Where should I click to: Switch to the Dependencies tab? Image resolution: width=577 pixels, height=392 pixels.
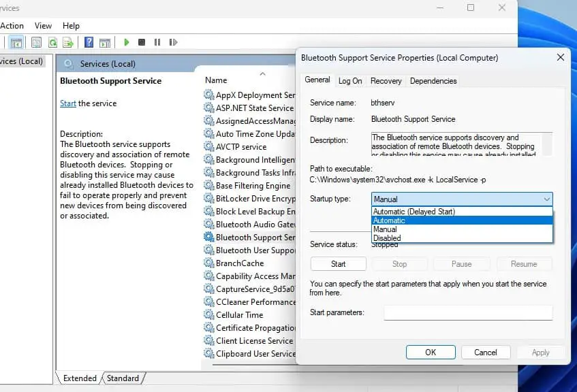click(x=433, y=81)
